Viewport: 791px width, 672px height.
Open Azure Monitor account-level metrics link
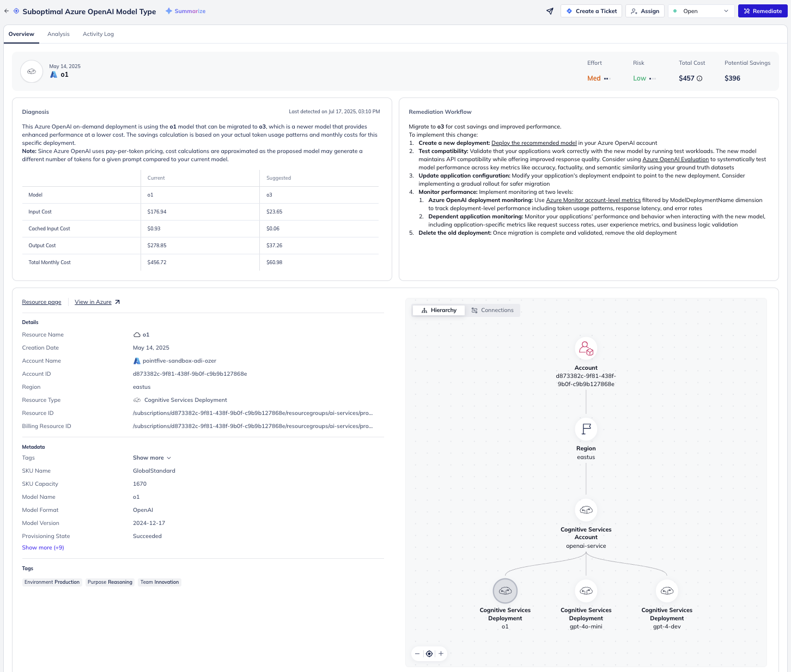[x=593, y=200]
